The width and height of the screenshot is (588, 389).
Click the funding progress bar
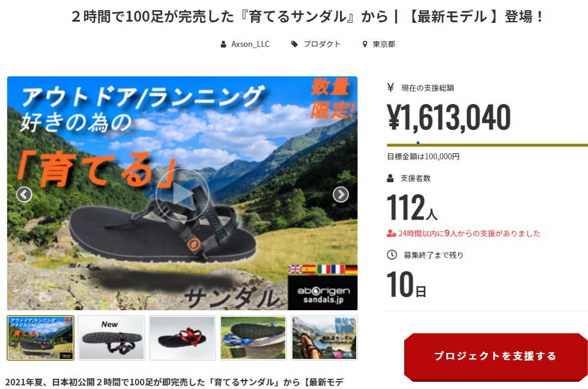coord(487,145)
